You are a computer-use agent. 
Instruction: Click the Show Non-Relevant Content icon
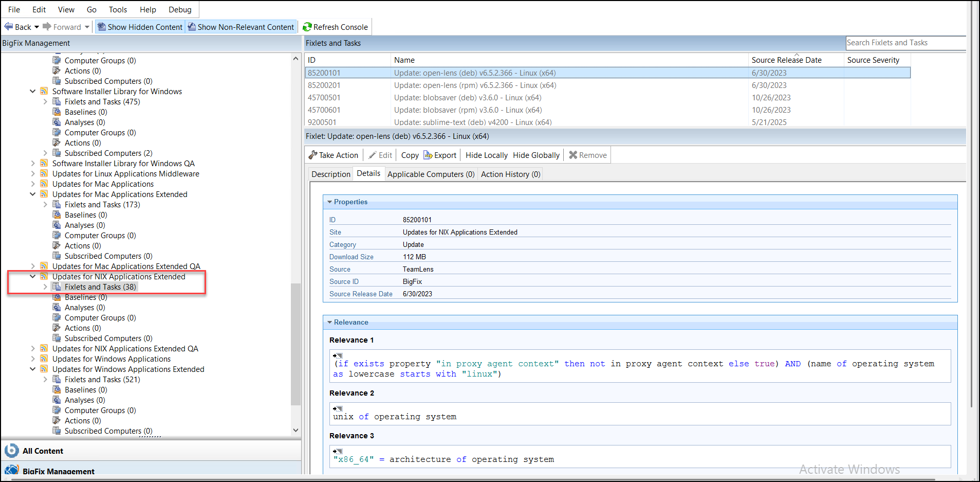[x=192, y=27]
